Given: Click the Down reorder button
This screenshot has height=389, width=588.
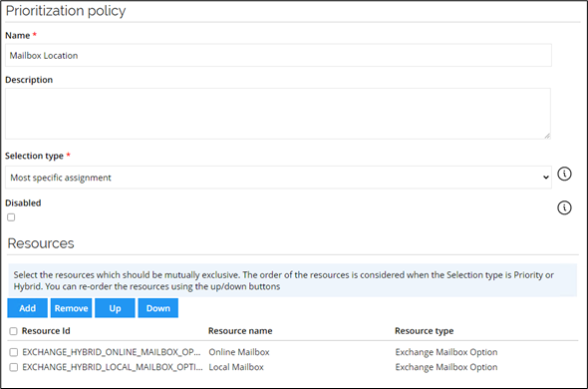Looking at the screenshot, I should [157, 308].
